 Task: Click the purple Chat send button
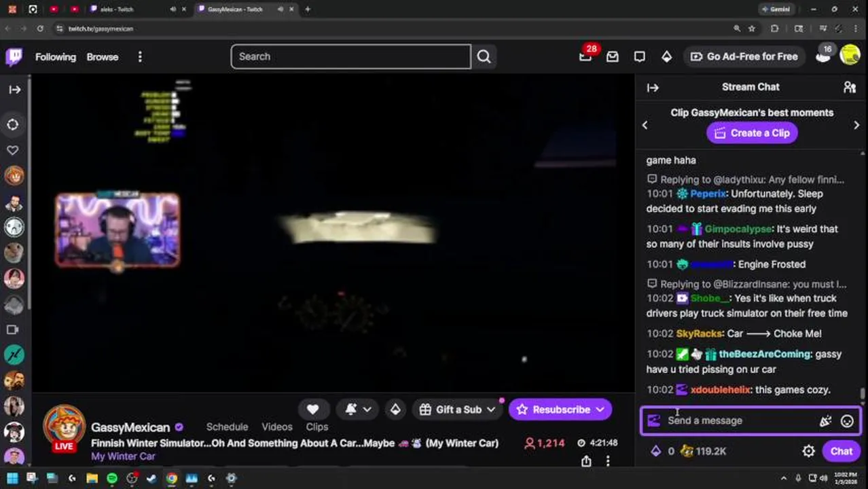point(841,451)
